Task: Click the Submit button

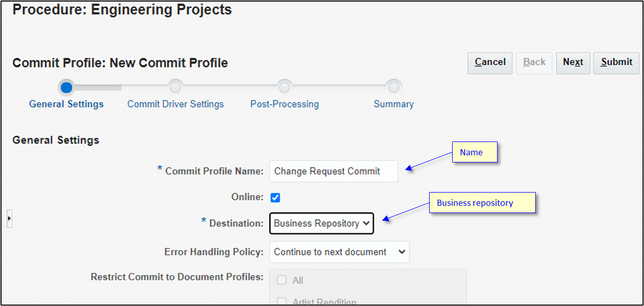Action: [616, 63]
